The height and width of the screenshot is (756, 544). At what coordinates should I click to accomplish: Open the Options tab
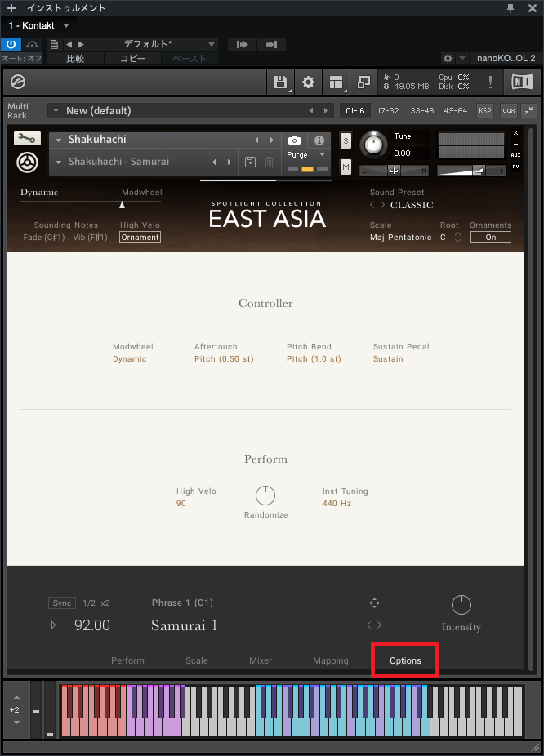[405, 660]
